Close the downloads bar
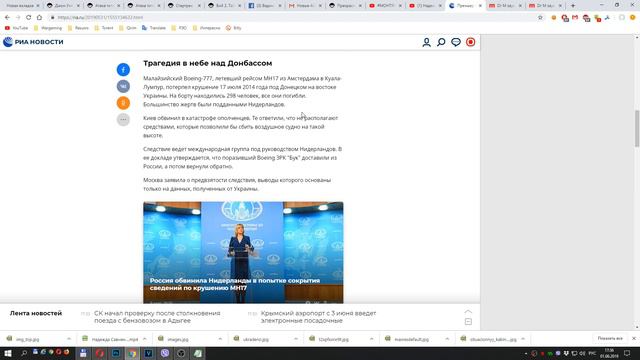Image resolution: width=640 pixels, height=360 pixels. 634,339
